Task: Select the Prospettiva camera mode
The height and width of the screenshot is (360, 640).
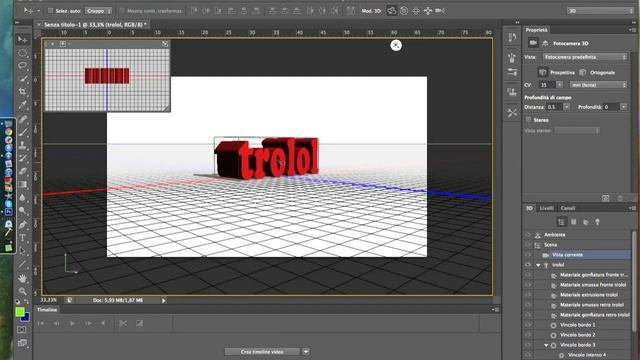Action: click(542, 72)
